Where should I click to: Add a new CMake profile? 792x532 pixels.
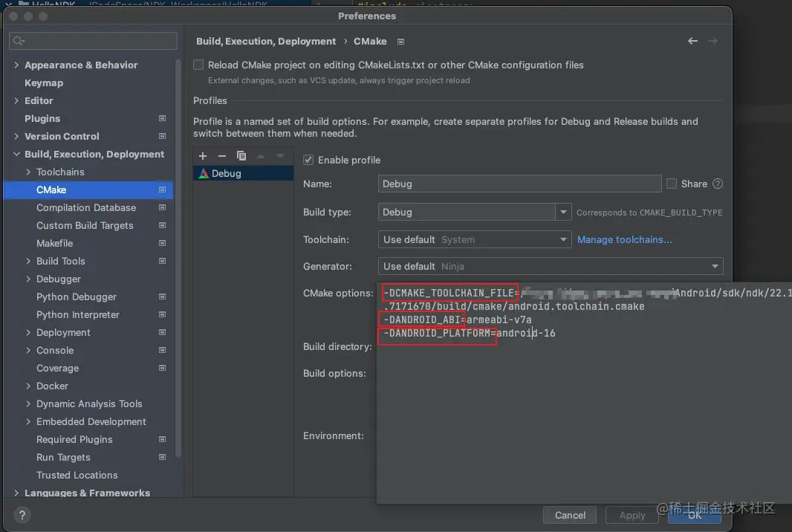click(x=203, y=156)
